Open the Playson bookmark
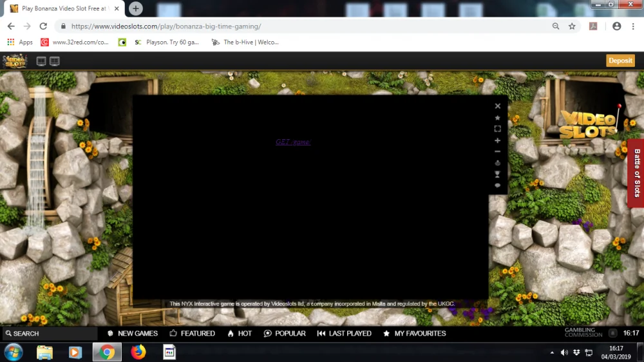The width and height of the screenshot is (644, 362). coord(167,42)
